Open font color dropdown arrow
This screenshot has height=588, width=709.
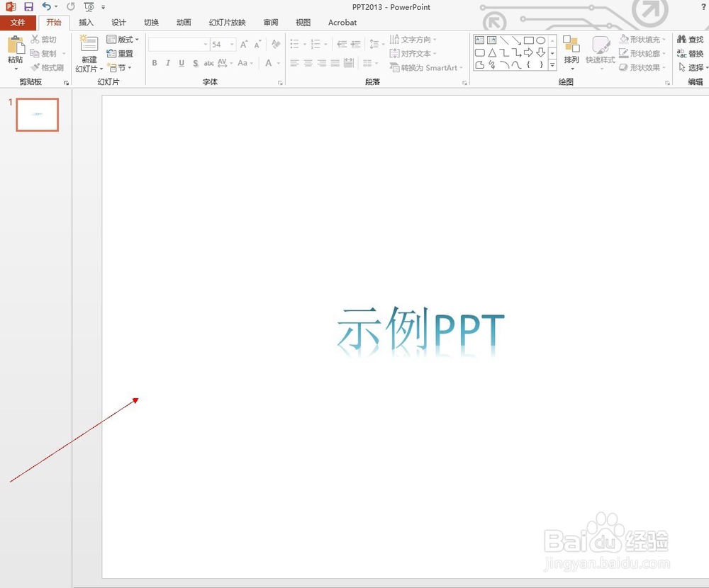(x=279, y=63)
